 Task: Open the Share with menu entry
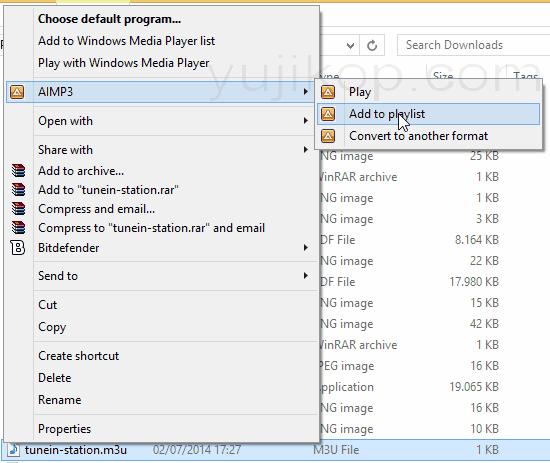pos(160,150)
